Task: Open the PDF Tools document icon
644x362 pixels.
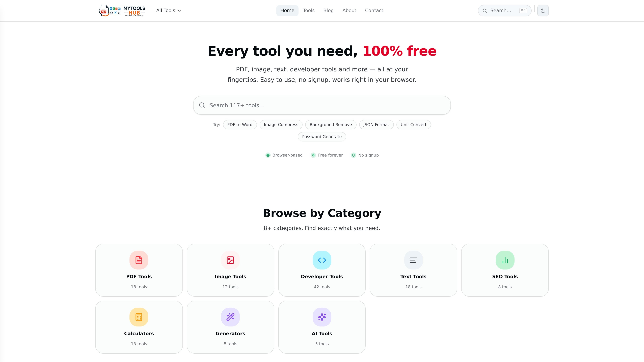Action: pyautogui.click(x=139, y=260)
